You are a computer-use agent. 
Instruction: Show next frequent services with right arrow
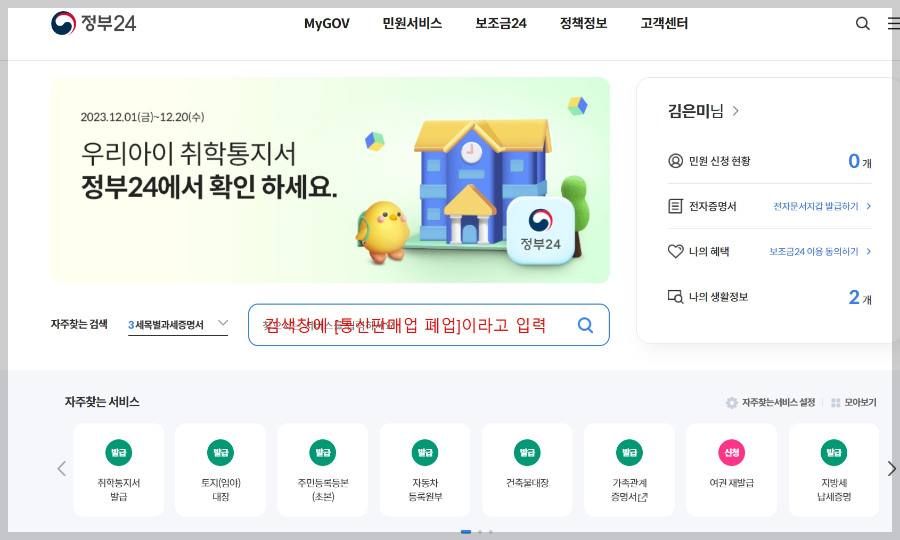coord(891,468)
